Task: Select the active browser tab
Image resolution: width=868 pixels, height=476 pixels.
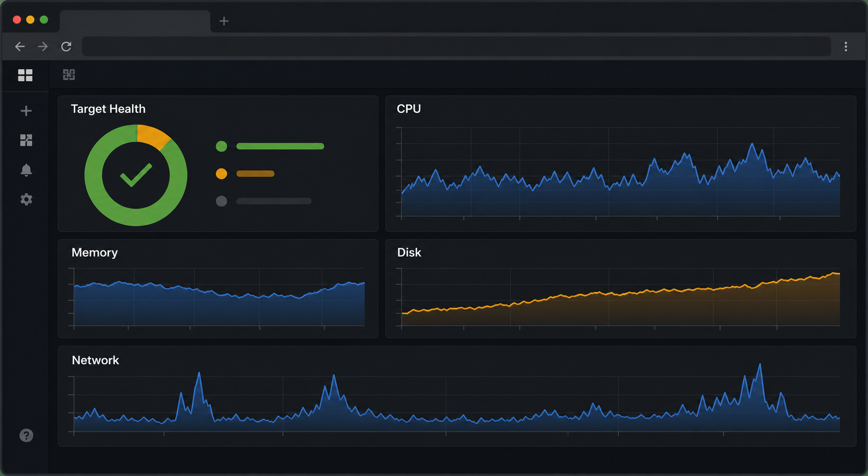Action: [x=135, y=21]
